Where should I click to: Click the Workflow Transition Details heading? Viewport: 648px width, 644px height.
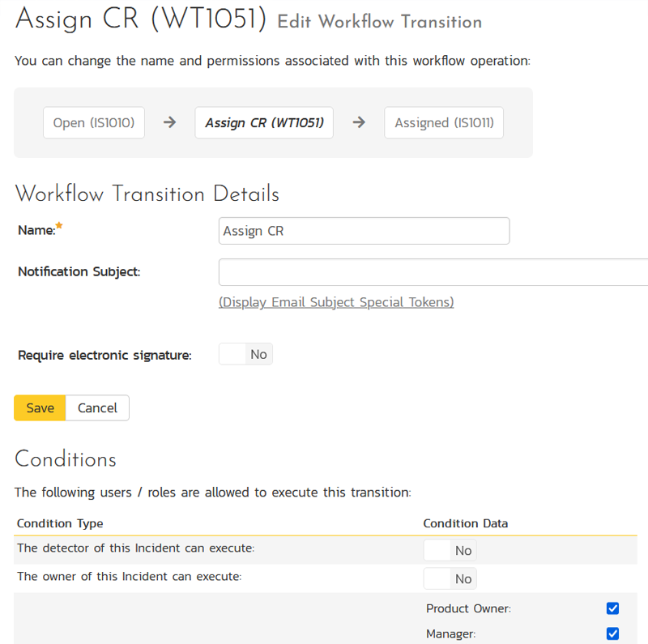point(147,194)
